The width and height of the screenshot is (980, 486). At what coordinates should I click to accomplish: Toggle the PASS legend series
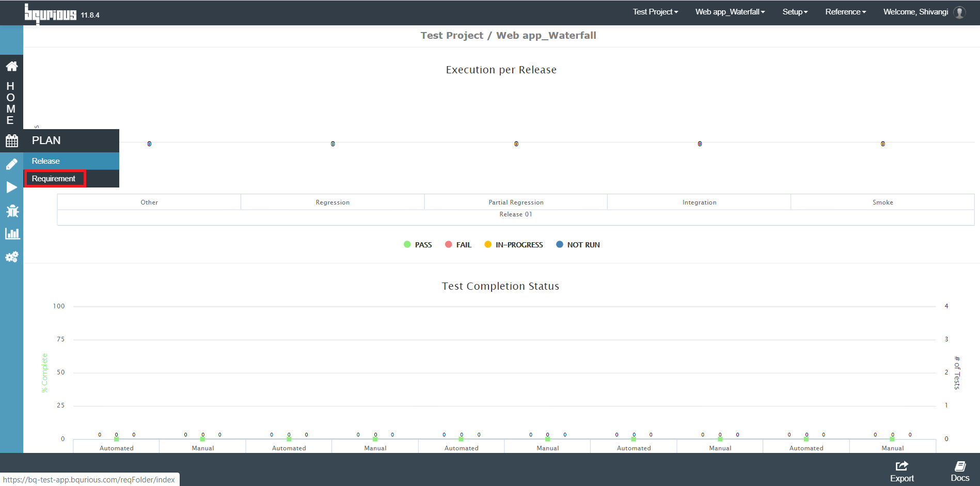418,245
